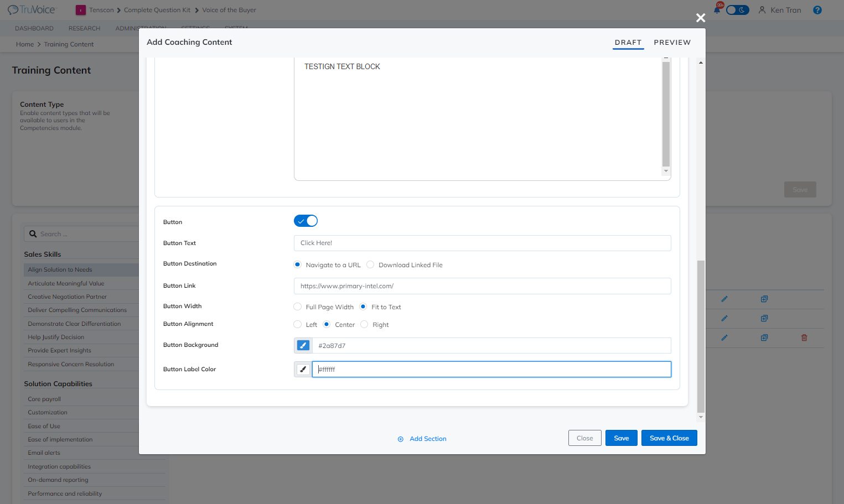Open the DASHBOARD menu
The image size is (844, 504).
(34, 28)
